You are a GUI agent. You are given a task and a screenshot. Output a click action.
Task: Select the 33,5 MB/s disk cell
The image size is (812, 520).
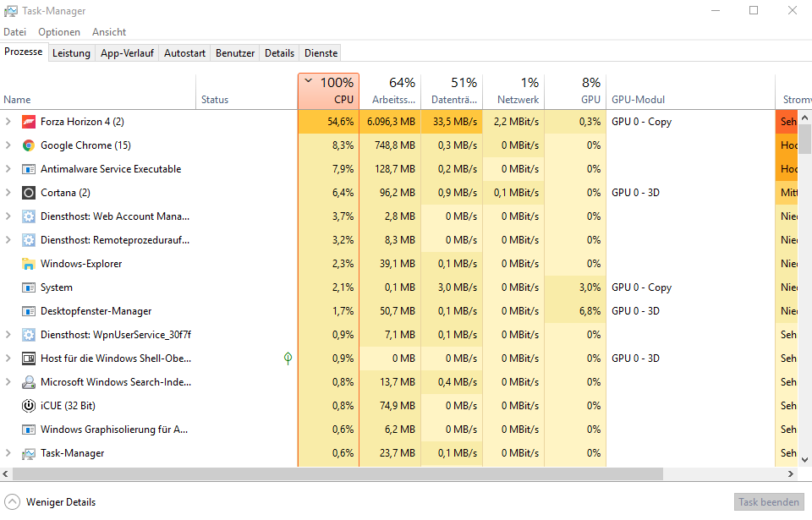coord(452,122)
